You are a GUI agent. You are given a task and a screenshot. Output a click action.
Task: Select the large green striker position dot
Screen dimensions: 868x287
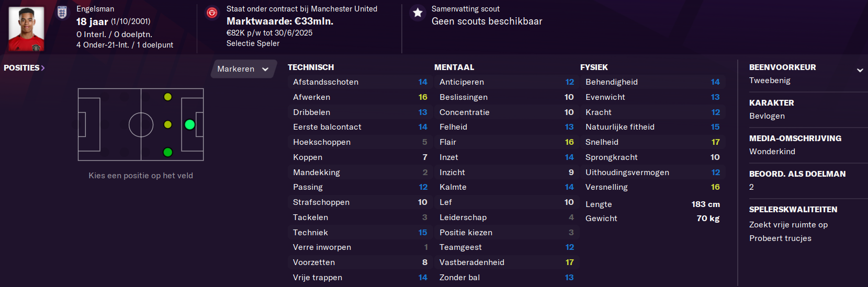190,124
